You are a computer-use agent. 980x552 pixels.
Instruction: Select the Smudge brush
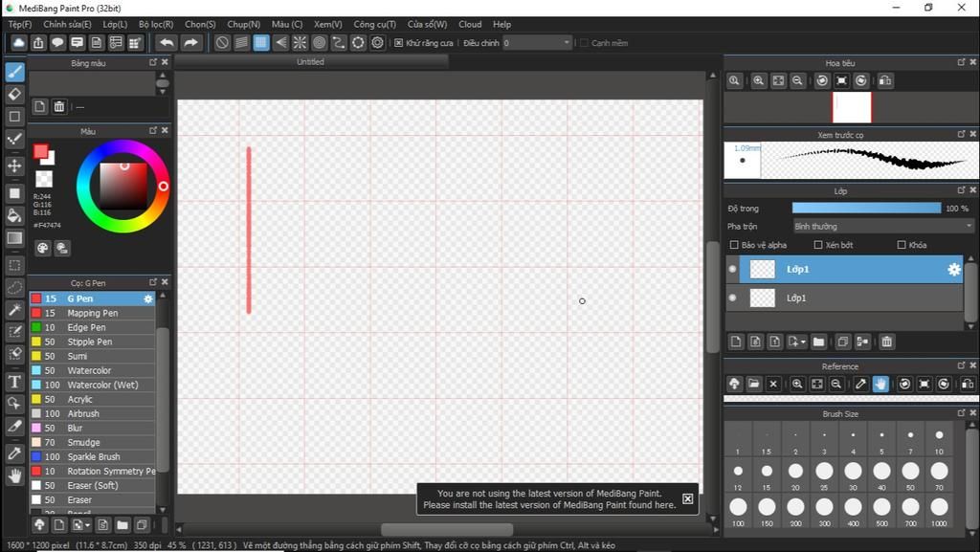point(93,442)
